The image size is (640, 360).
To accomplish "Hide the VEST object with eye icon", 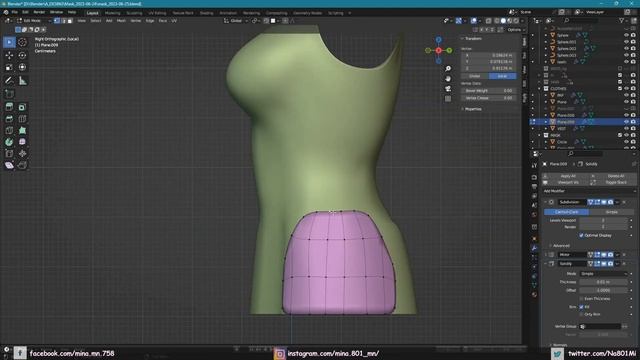I will tap(626, 129).
